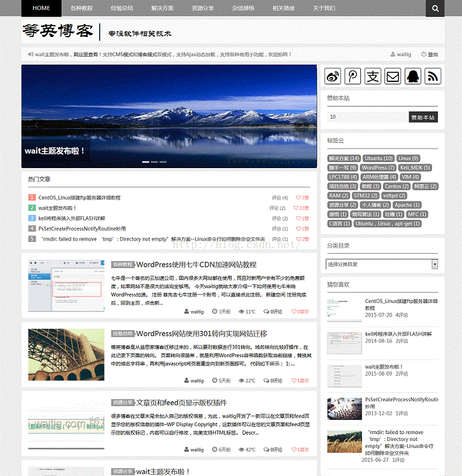Image resolution: width=462 pixels, height=476 pixels.
Task: Select the second slider indicator dot
Action: point(154,162)
